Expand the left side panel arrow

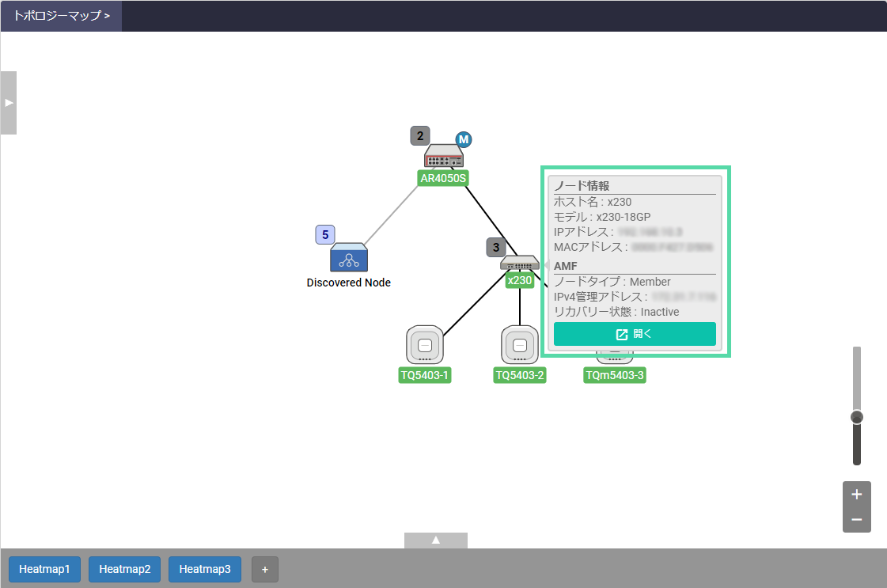click(9, 102)
